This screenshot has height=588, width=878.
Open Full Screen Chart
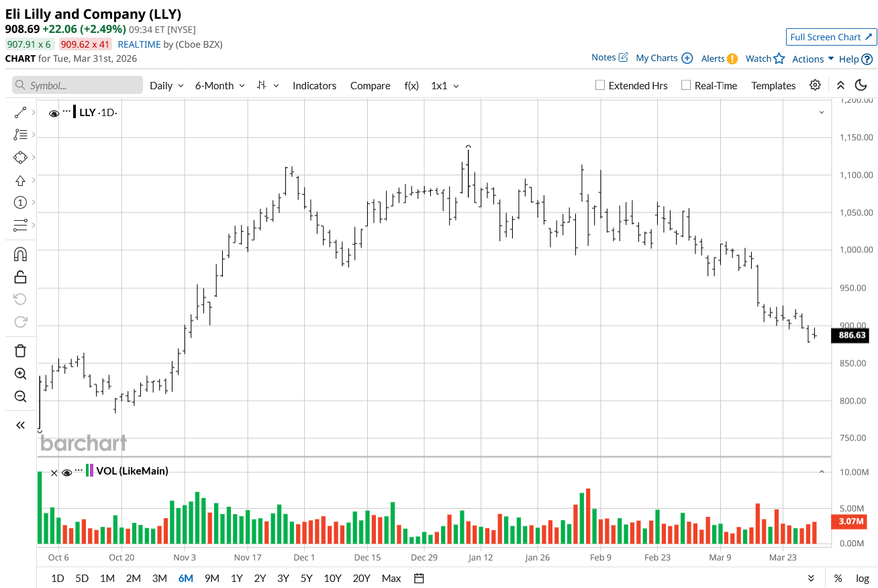tap(831, 37)
